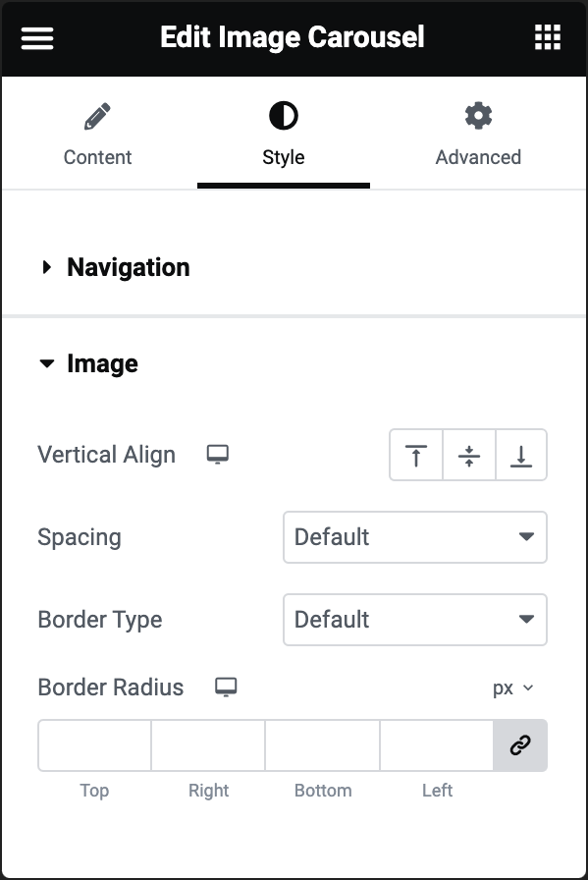This screenshot has height=880, width=588.
Task: Click the pencil Content icon
Action: [97, 116]
